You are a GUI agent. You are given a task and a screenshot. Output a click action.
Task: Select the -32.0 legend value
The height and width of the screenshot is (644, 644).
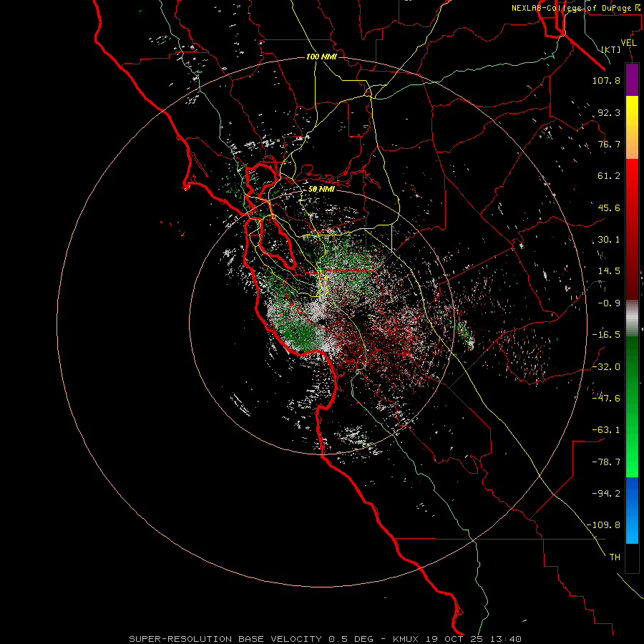pyautogui.click(x=606, y=366)
